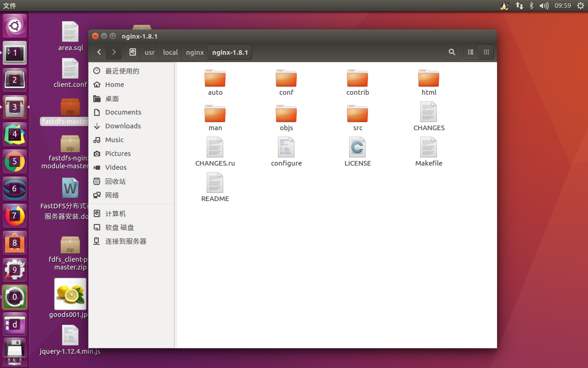
Task: Select area.sql on the desktop
Action: 70,36
